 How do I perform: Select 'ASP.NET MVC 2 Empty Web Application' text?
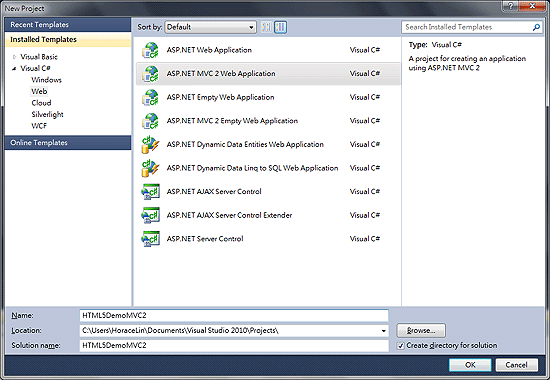coord(232,121)
